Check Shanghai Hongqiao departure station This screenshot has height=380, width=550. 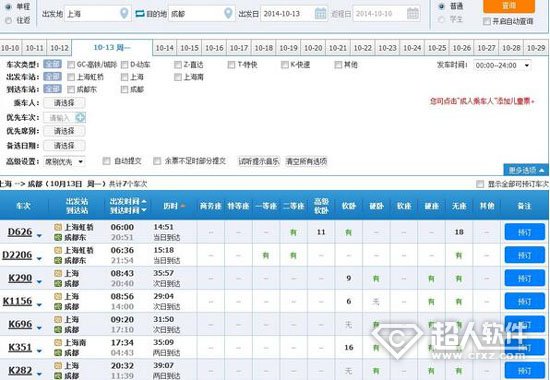click(71, 77)
